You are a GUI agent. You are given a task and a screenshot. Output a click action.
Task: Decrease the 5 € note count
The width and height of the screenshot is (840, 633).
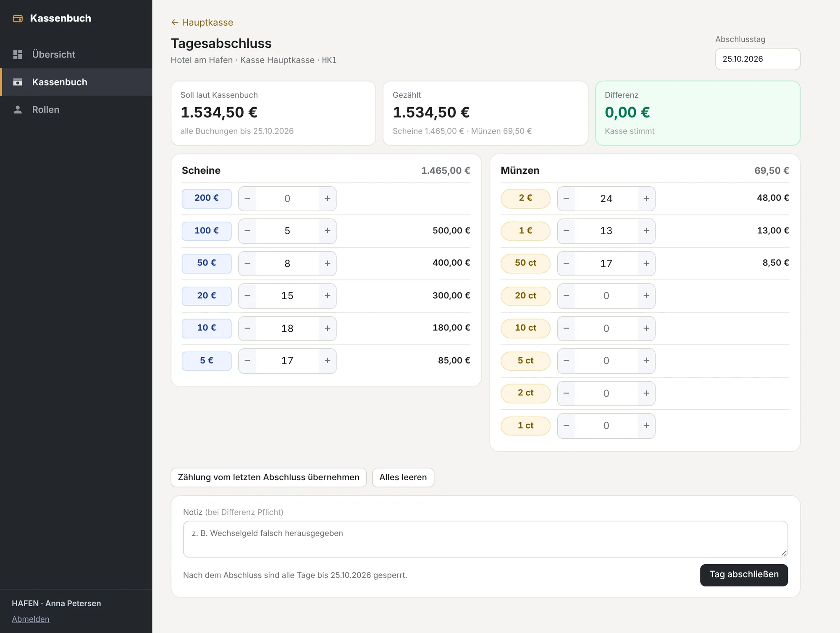[247, 361]
